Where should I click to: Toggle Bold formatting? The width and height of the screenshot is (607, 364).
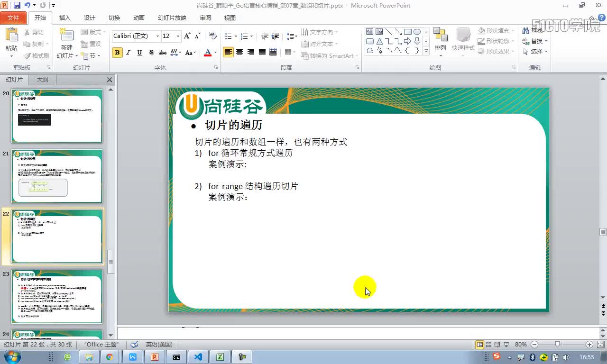point(117,53)
